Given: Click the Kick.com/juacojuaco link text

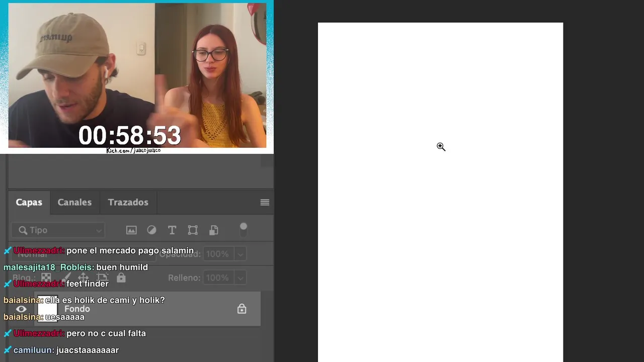Looking at the screenshot, I should pos(133,150).
